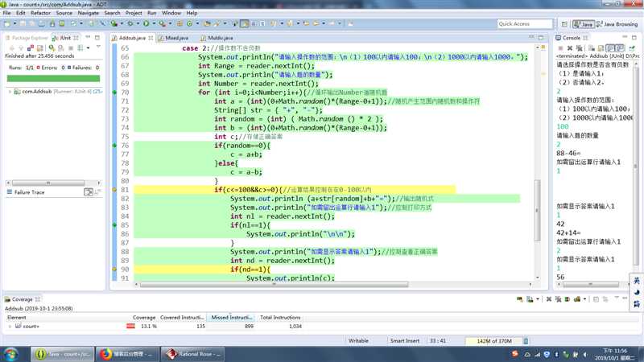The width and height of the screenshot is (644, 362).
Task: Open the Coverage session selector dropdown
Action: (585, 299)
